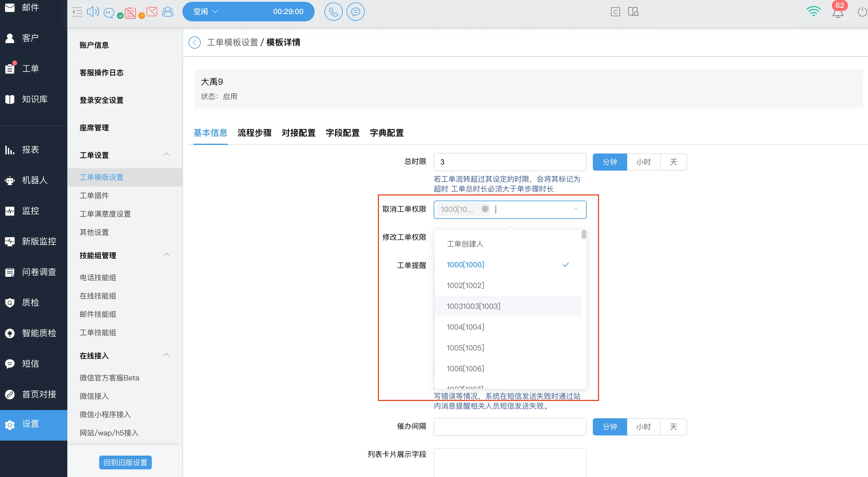
Task: Open the 设置 settings module
Action: pos(33,425)
